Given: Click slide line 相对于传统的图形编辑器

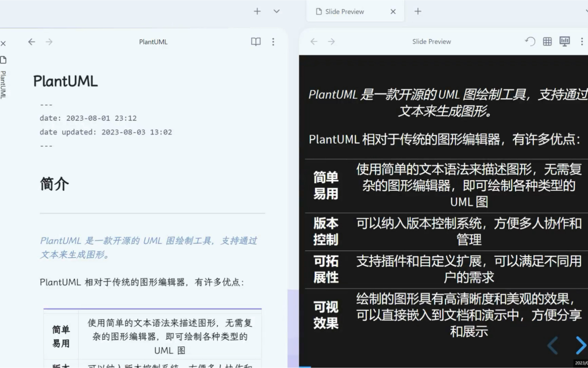Looking at the screenshot, I should [445, 139].
